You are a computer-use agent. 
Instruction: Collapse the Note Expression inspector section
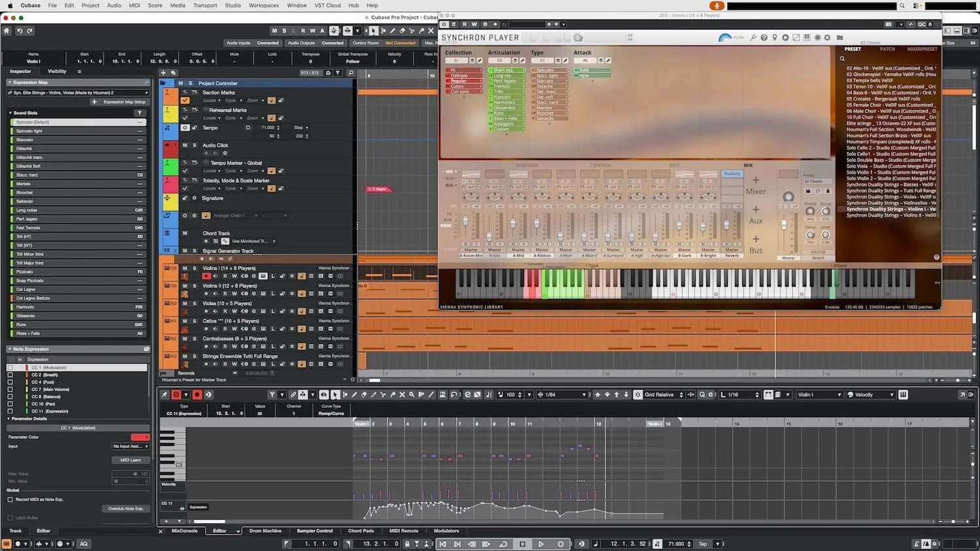(x=9, y=349)
